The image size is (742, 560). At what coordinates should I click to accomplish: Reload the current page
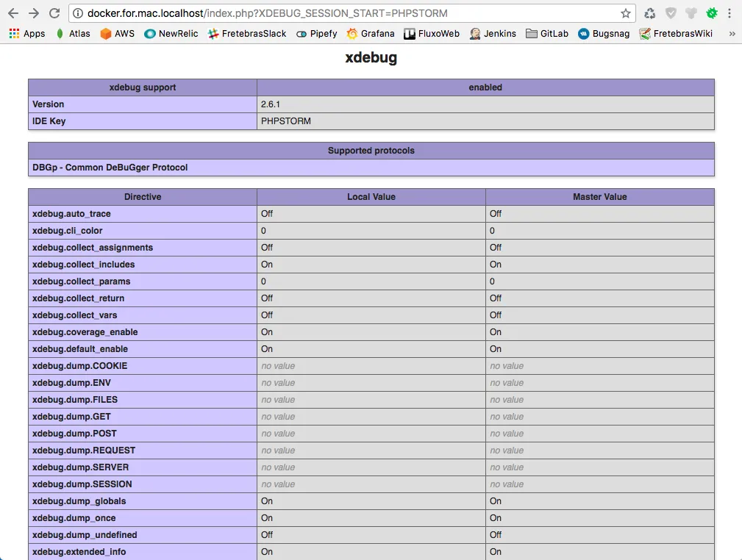(54, 13)
